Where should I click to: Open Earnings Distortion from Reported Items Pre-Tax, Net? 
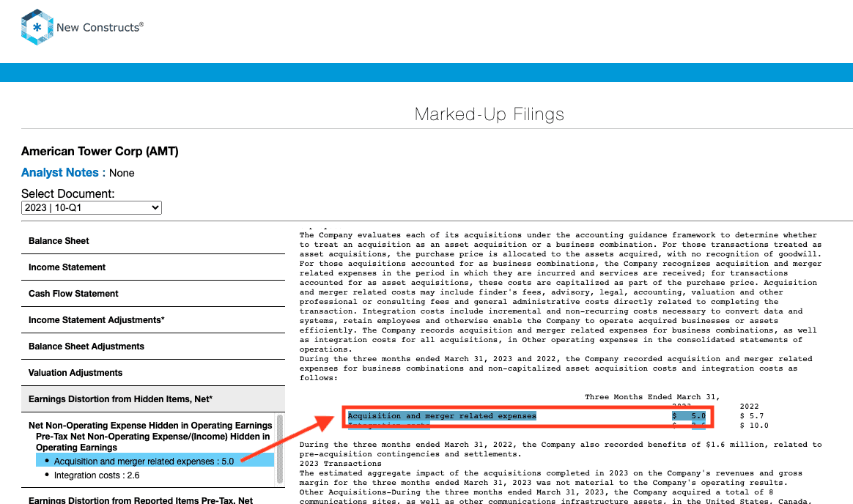[x=141, y=500]
